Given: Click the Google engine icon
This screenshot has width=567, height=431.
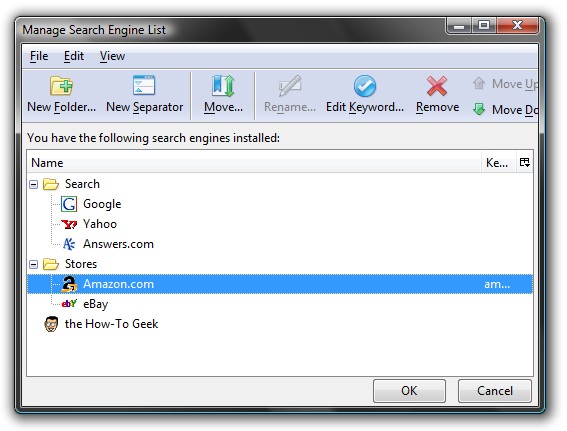Looking at the screenshot, I should (69, 204).
